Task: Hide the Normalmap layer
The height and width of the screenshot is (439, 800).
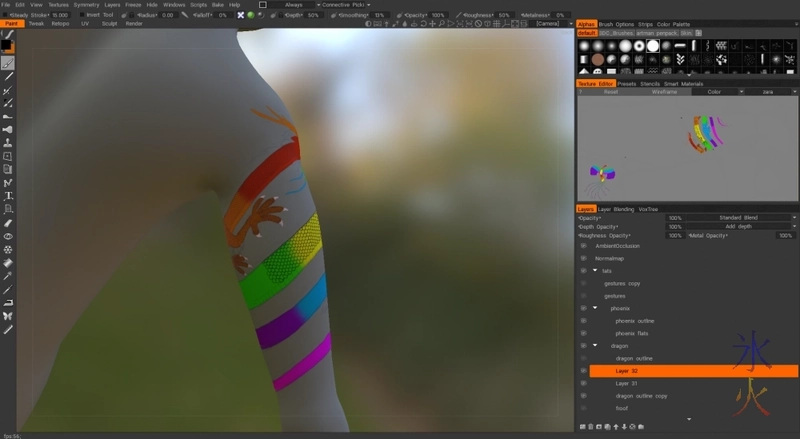Action: (583, 258)
